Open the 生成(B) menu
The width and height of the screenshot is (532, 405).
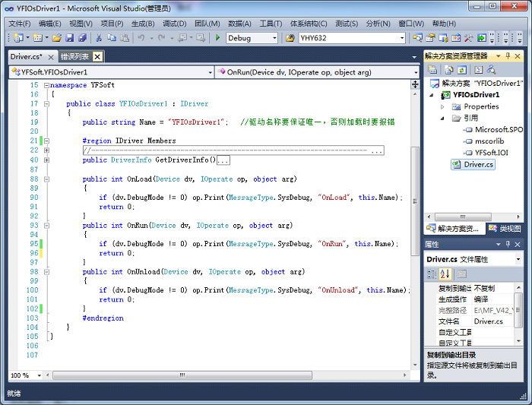(143, 24)
